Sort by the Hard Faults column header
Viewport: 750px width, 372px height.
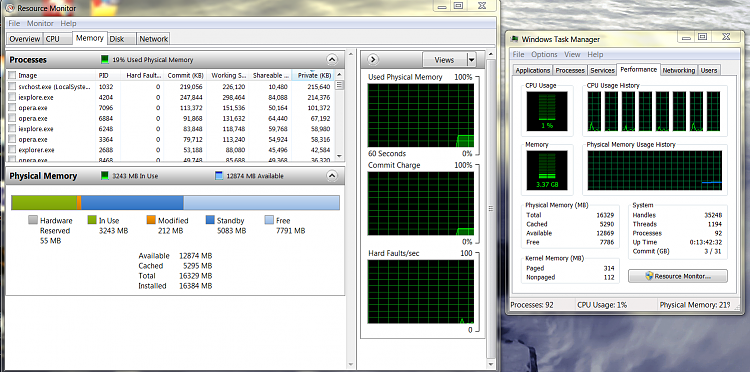(x=142, y=75)
